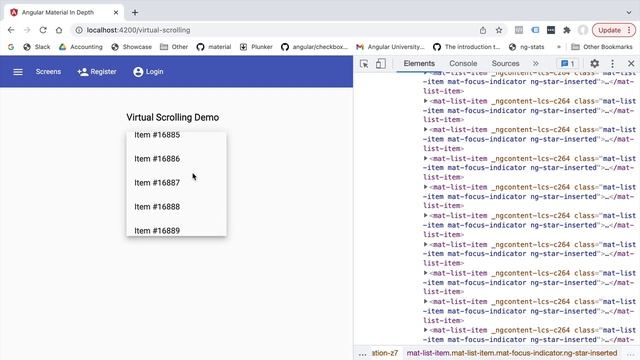Open DevTools settings gear

pyautogui.click(x=594, y=64)
